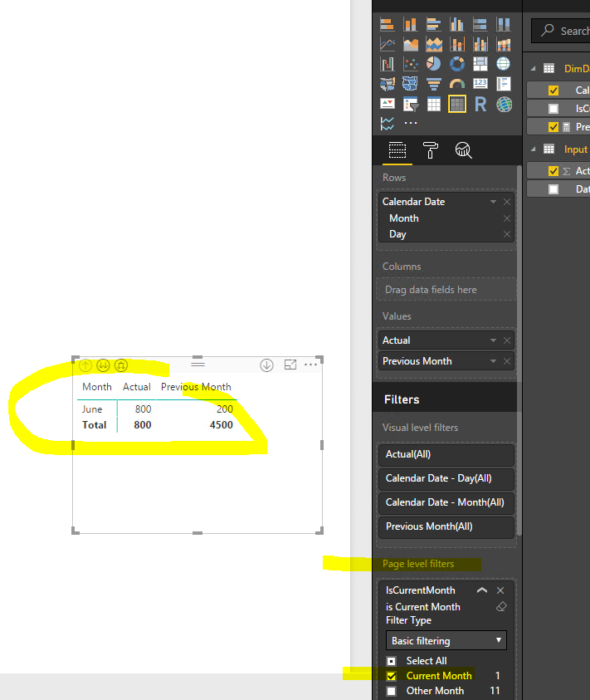
Task: Remove IsCurrentMonth page level filter
Action: click(500, 590)
